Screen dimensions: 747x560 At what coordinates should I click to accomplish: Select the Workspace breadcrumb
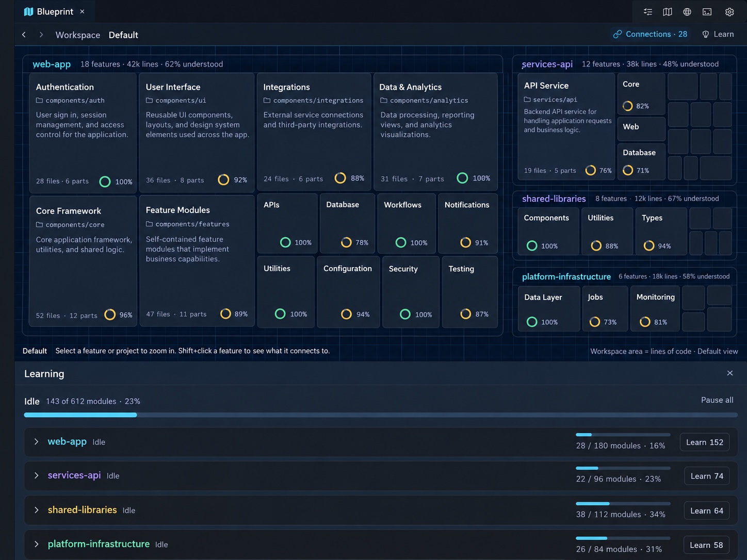click(78, 35)
